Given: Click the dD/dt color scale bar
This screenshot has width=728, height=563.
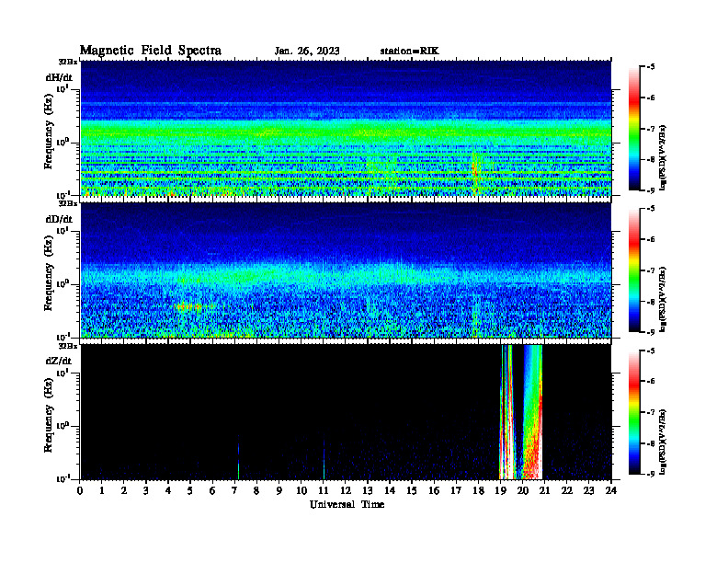Looking at the screenshot, I should 634,270.
